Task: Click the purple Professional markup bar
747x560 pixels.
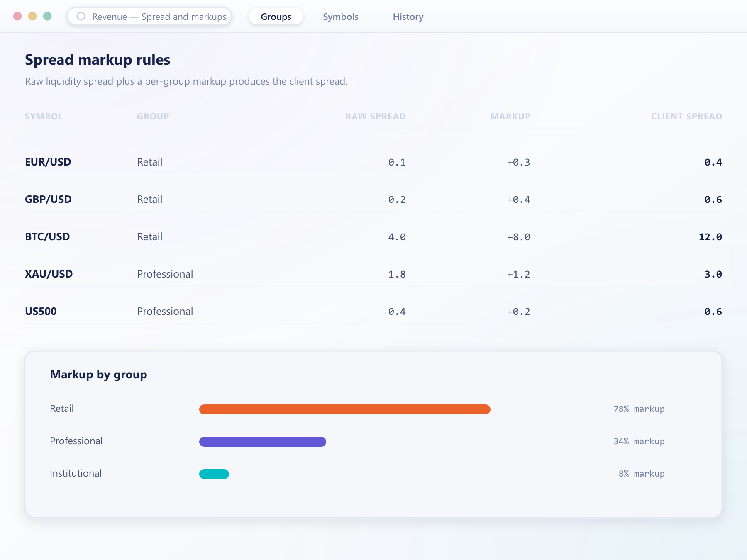Action: [x=263, y=442]
